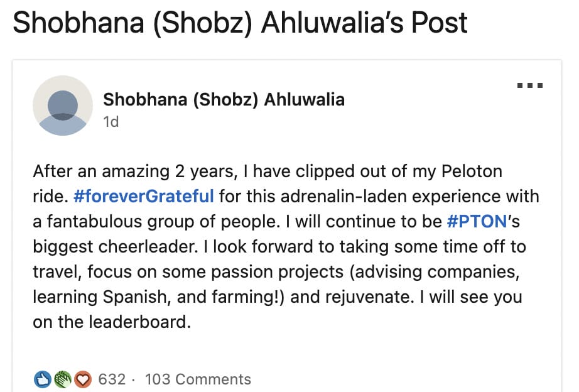579x392 pixels.
Task: Click the blue thumbs-up like reaction icon
Action: tap(43, 379)
